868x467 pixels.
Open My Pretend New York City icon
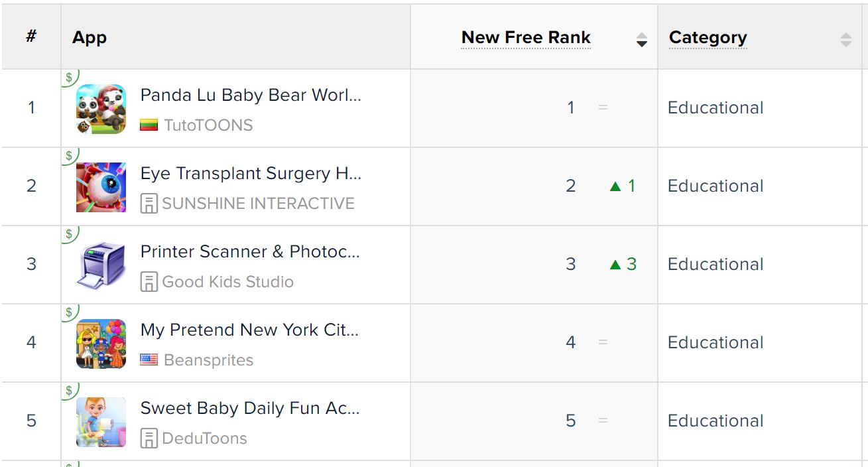pos(101,344)
